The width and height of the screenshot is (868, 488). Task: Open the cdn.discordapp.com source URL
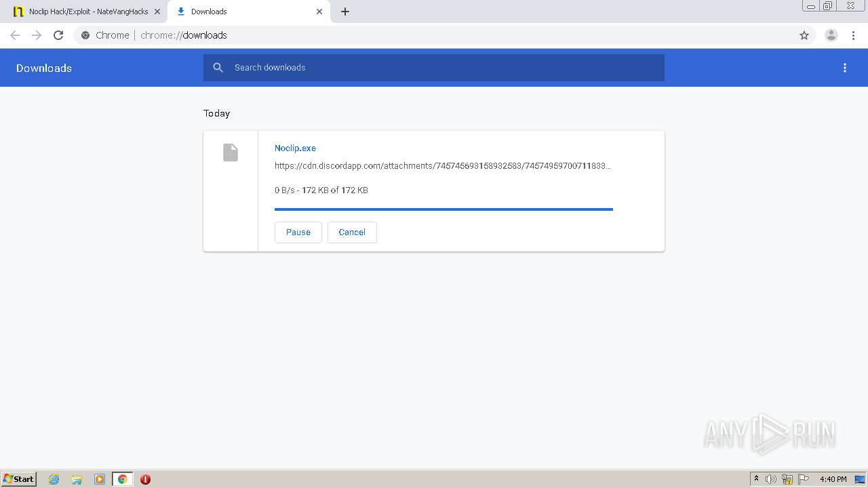(443, 165)
